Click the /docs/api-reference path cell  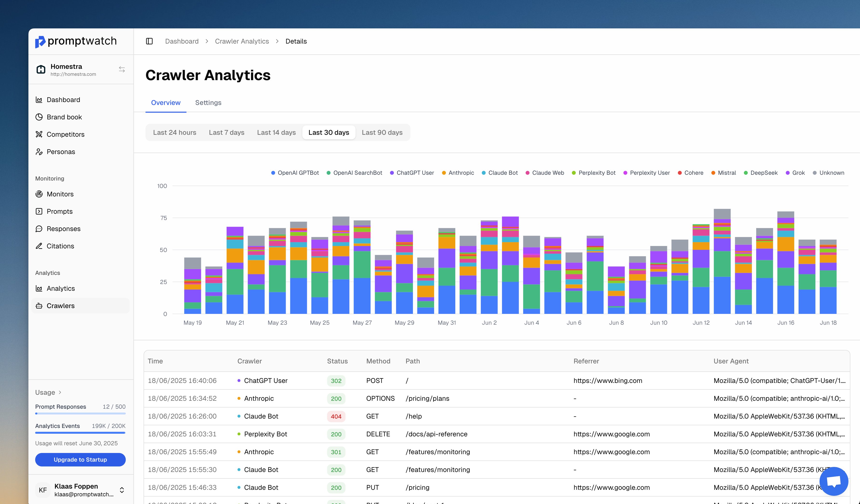437,434
